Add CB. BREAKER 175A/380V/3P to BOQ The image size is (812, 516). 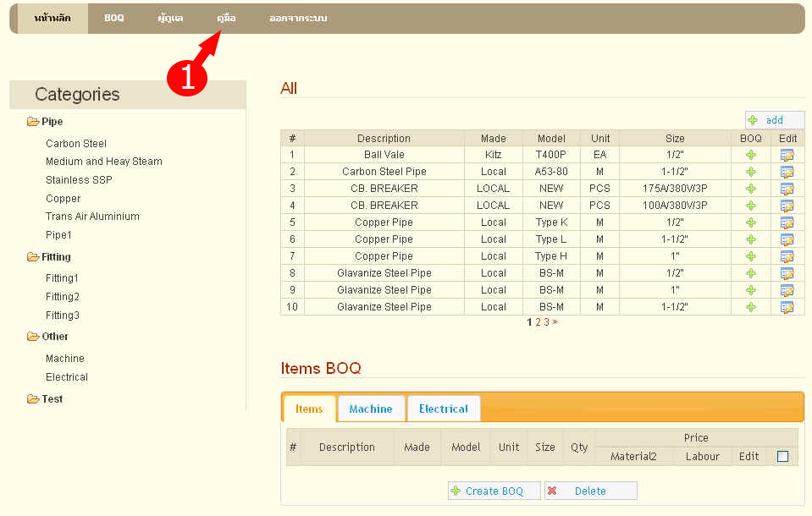[750, 189]
